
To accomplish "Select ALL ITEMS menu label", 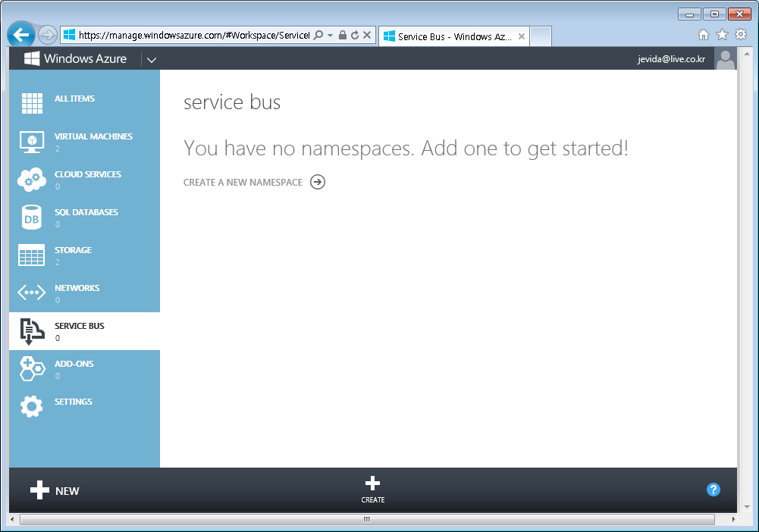I will pyautogui.click(x=74, y=99).
